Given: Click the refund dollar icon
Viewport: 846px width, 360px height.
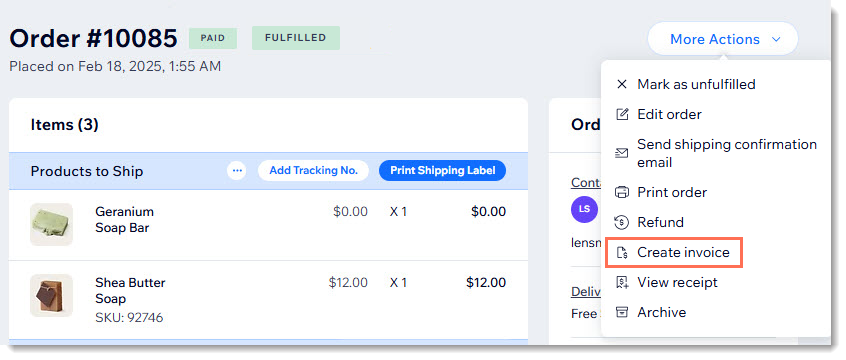Looking at the screenshot, I should [622, 222].
